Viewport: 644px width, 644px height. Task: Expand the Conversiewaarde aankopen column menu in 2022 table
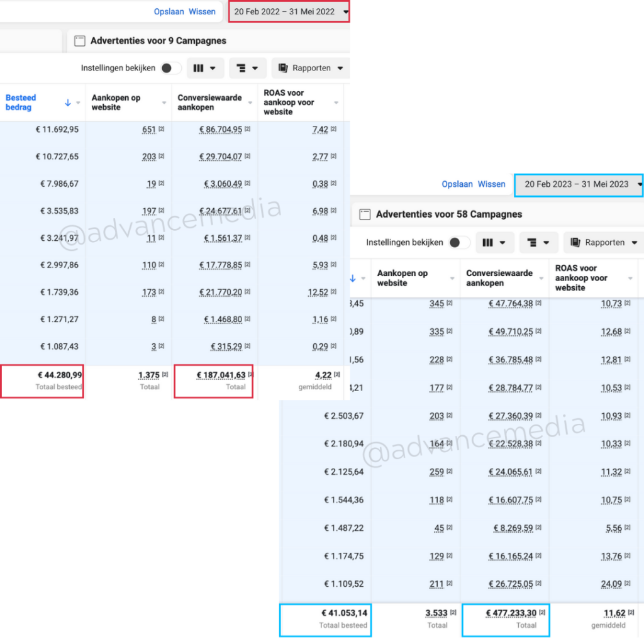click(250, 103)
